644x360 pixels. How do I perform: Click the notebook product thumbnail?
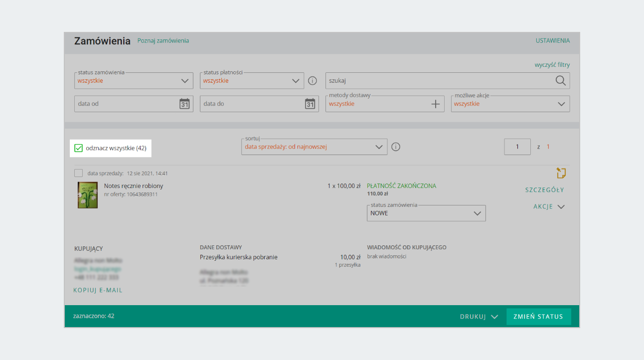click(88, 195)
